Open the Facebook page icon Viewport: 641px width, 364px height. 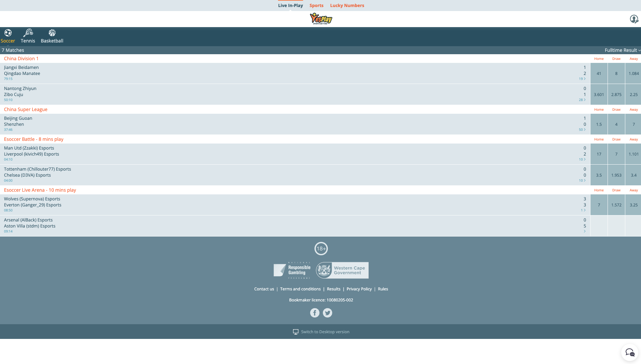pos(315,313)
